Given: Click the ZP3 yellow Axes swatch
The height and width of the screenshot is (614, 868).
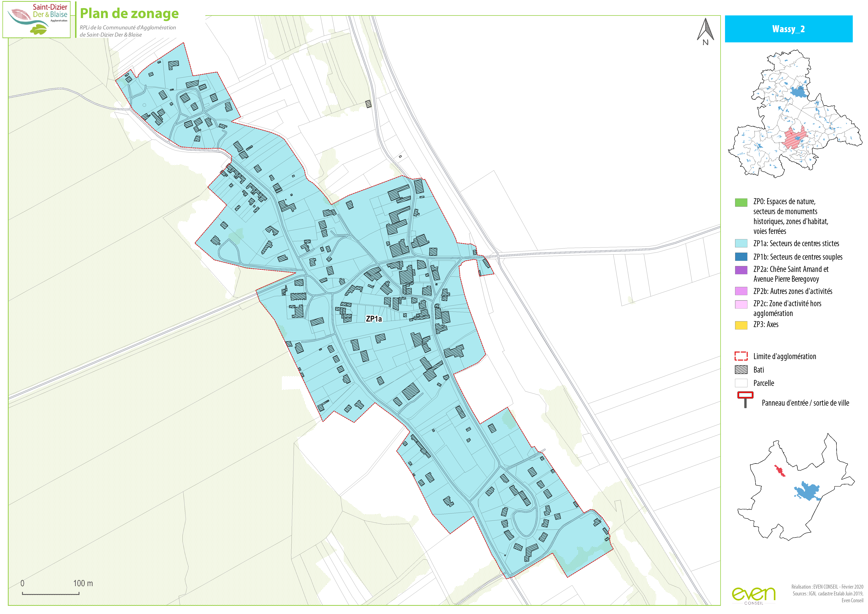Looking at the screenshot, I should 741,325.
